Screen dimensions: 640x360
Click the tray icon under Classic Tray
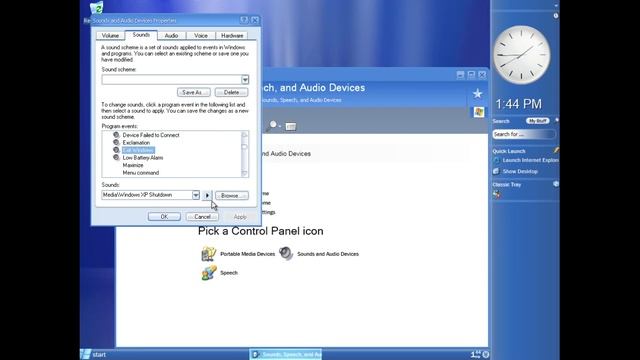[497, 195]
